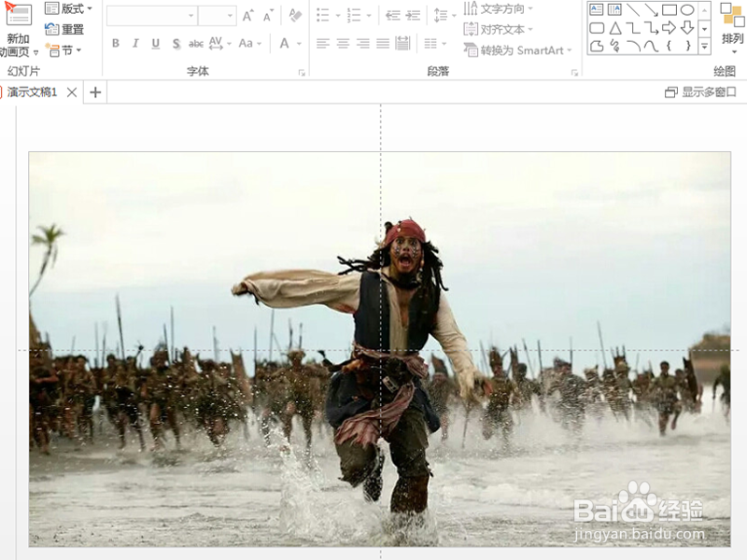This screenshot has width=747, height=560.
Task: Align text left
Action: point(323,44)
